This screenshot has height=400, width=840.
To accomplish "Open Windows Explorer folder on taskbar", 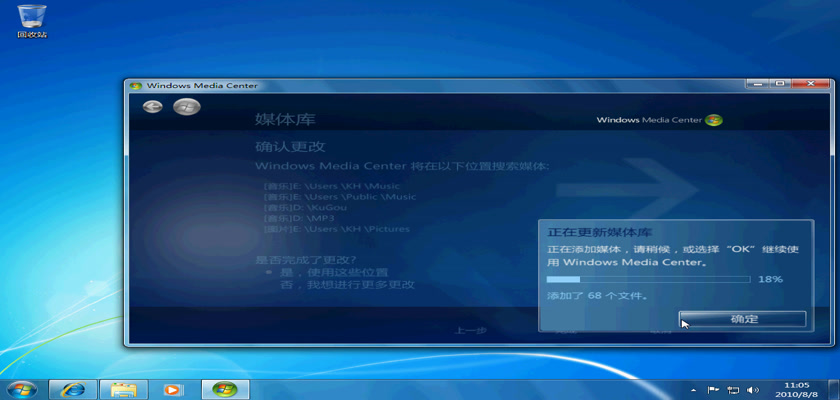I will click(123, 389).
